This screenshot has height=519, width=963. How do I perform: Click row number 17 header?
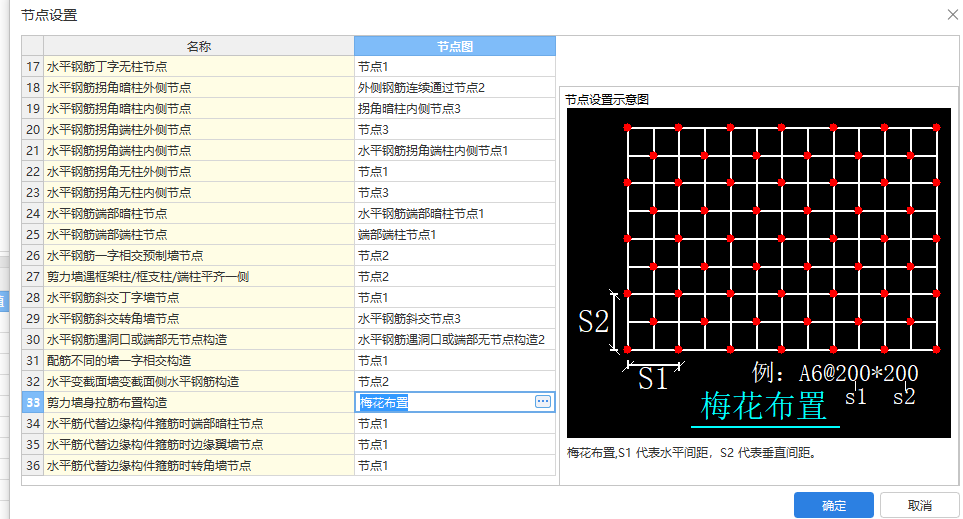tap(33, 66)
